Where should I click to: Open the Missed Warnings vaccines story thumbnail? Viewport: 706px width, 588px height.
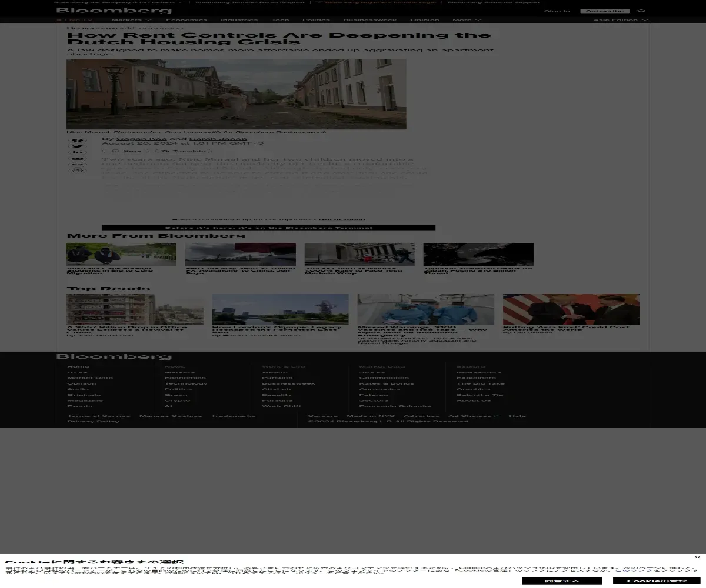click(x=426, y=309)
